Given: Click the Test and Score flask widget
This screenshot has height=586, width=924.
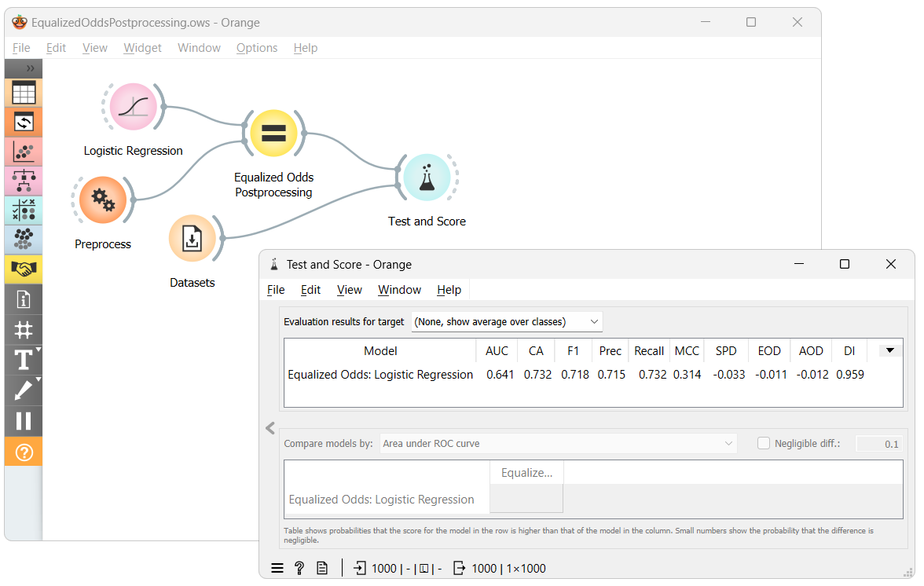Looking at the screenshot, I should (427, 178).
